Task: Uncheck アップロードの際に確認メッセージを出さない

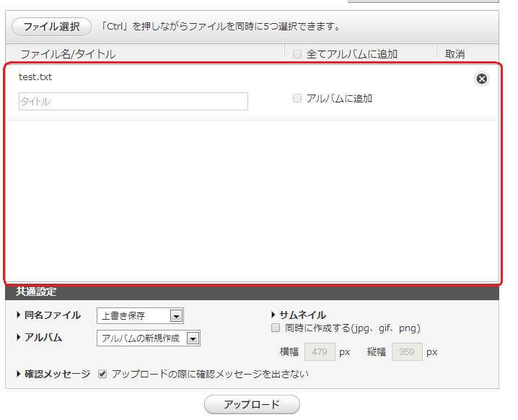Action: 102,375
